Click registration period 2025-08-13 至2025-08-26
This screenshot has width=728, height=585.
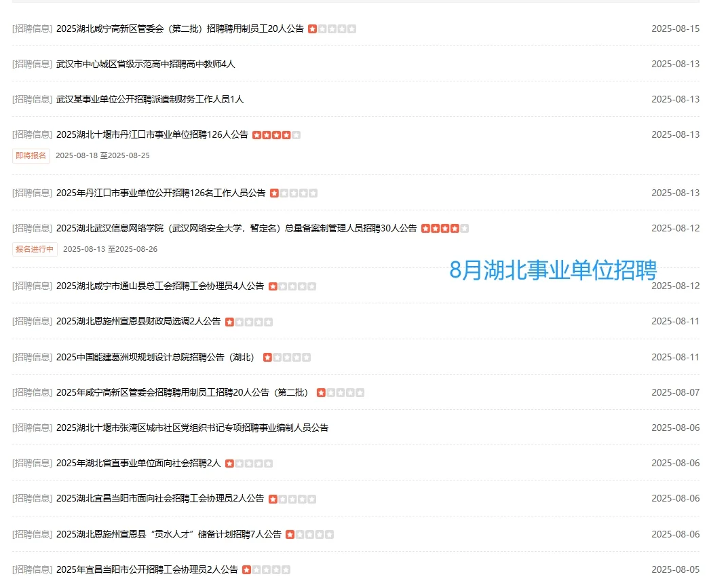pyautogui.click(x=110, y=249)
